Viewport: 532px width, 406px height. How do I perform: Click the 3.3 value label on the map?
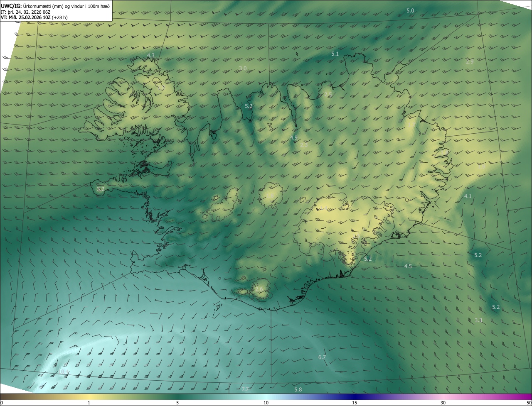[x=478, y=320]
